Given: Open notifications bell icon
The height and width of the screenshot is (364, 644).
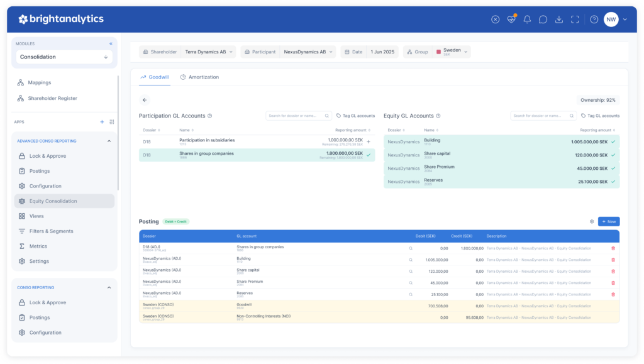Looking at the screenshot, I should click(527, 19).
